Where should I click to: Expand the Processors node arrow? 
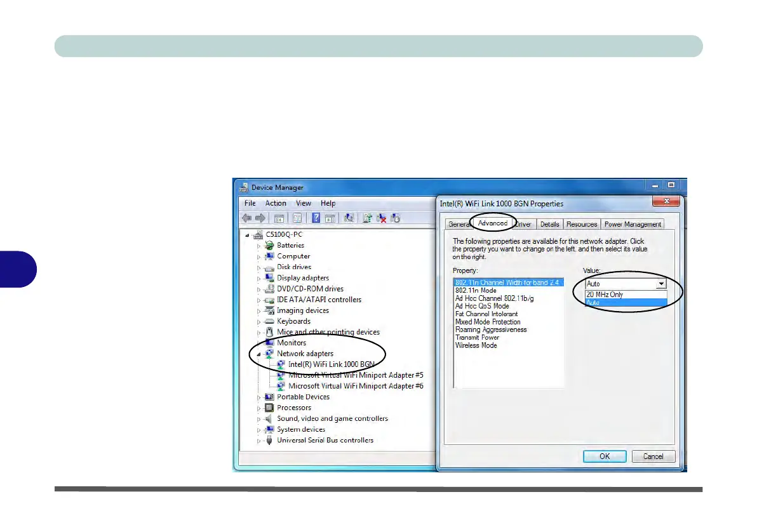(258, 408)
